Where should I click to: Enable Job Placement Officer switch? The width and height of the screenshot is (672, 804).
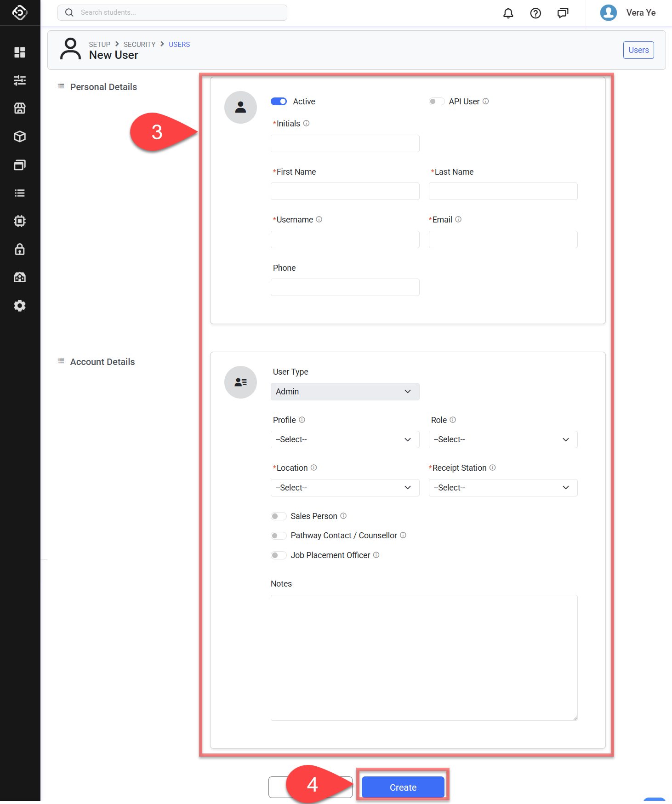pyautogui.click(x=279, y=555)
